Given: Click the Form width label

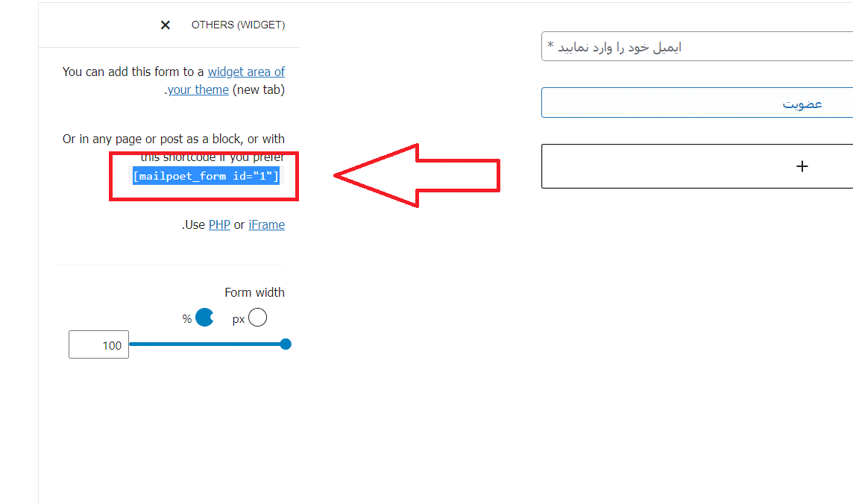Looking at the screenshot, I should point(254,292).
